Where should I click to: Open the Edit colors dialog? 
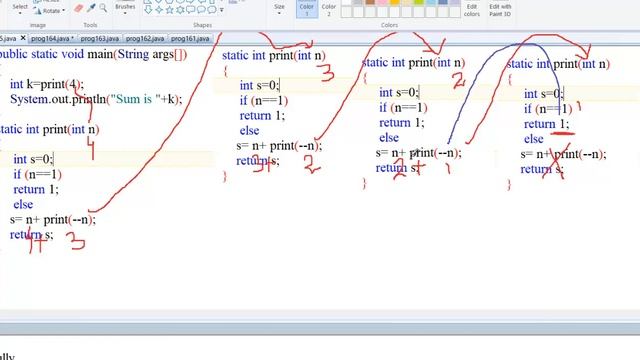472,10
